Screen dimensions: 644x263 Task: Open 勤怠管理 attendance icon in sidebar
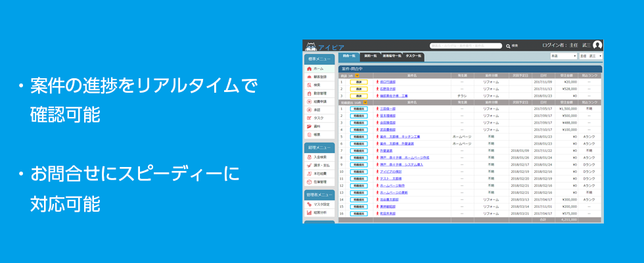tap(309, 93)
